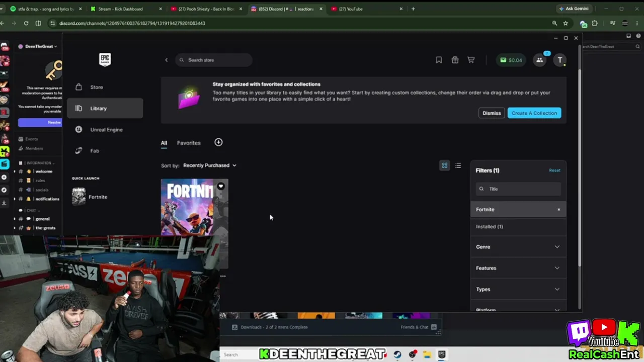Open a new Chrome tab
The width and height of the screenshot is (644, 362).
point(413,9)
